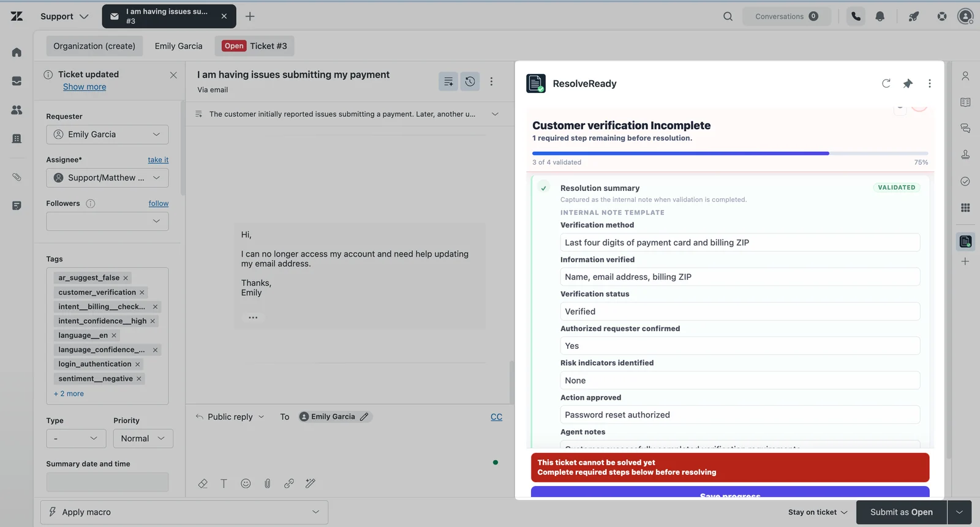The height and width of the screenshot is (527, 980).
Task: Click the search magnifier in top bar
Action: [728, 17]
